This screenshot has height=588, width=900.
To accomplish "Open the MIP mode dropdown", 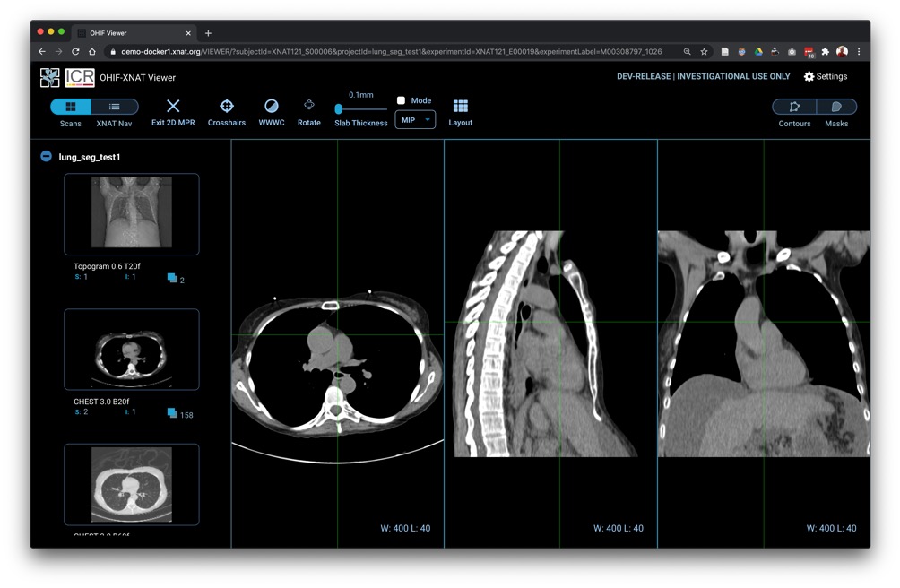I will (x=415, y=120).
